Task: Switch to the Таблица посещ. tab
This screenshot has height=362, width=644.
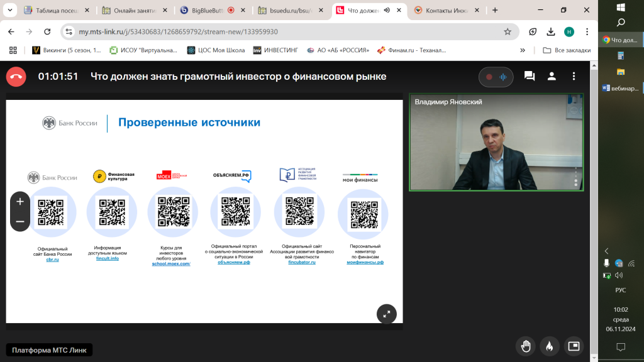Action: click(57, 10)
